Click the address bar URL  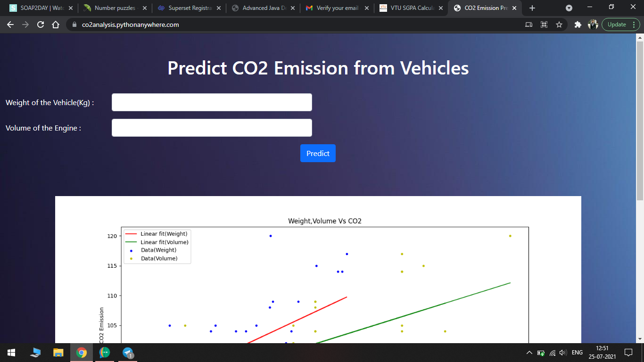pos(131,25)
